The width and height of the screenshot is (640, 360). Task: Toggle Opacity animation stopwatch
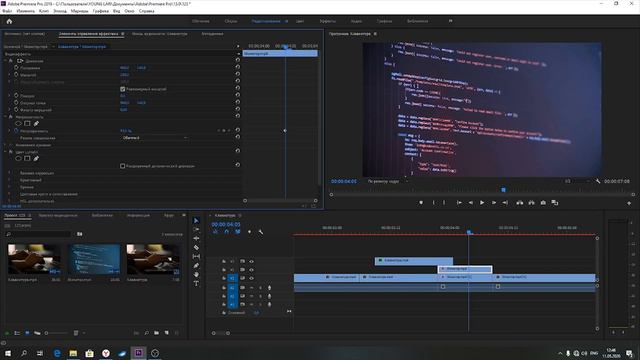[x=16, y=131]
